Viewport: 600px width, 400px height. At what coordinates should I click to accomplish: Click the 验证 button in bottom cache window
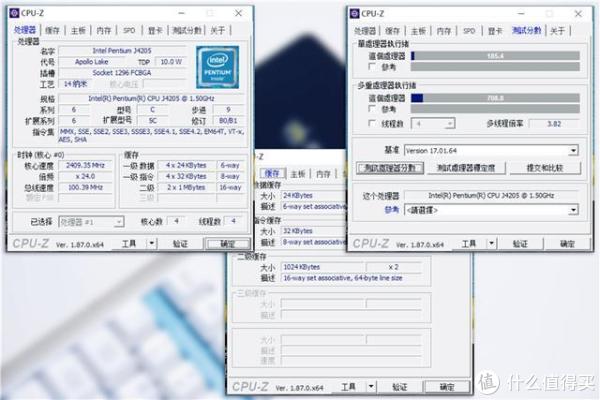[399, 387]
